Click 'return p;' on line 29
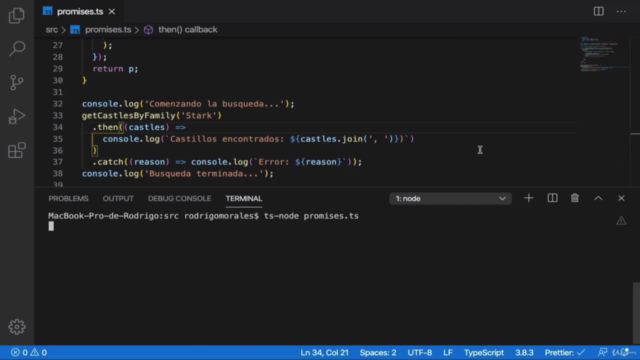 click(115, 69)
